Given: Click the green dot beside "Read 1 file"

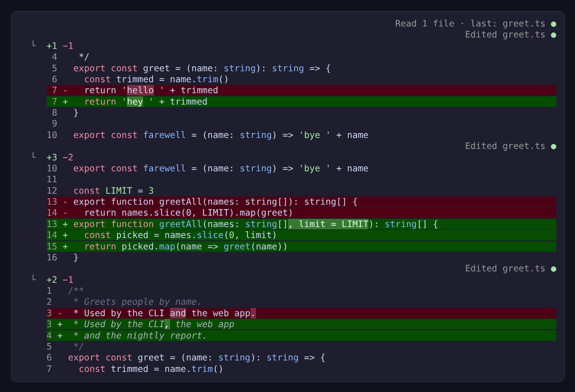Looking at the screenshot, I should tap(554, 24).
